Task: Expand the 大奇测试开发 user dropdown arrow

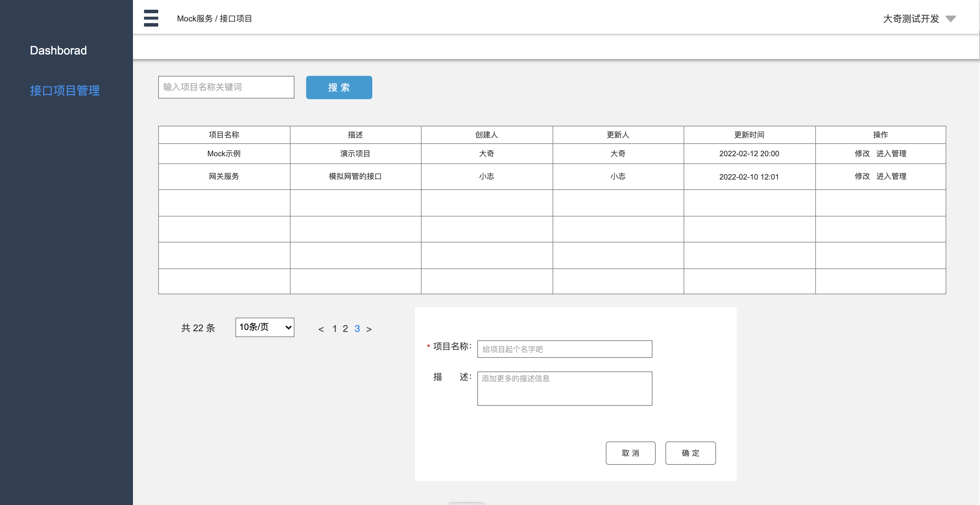Action: pos(950,18)
